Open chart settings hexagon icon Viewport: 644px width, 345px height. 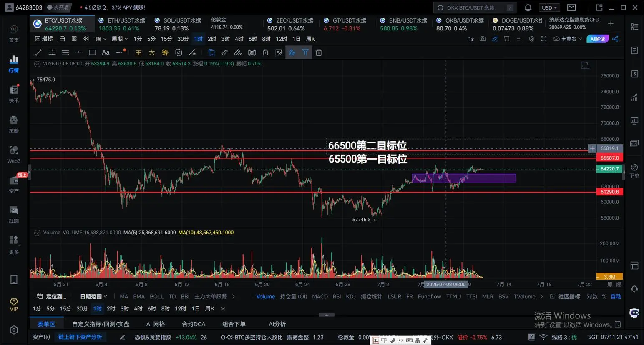pos(531,39)
